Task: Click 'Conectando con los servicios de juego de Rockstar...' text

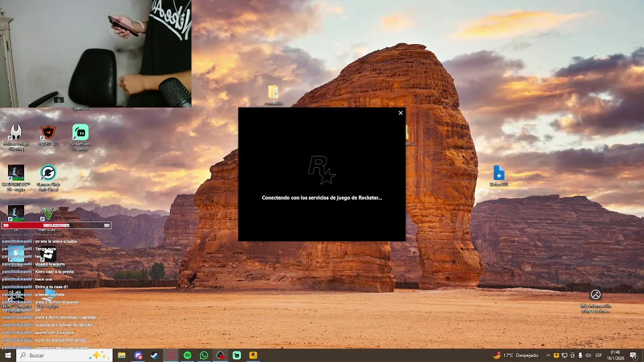Action: pyautogui.click(x=322, y=198)
